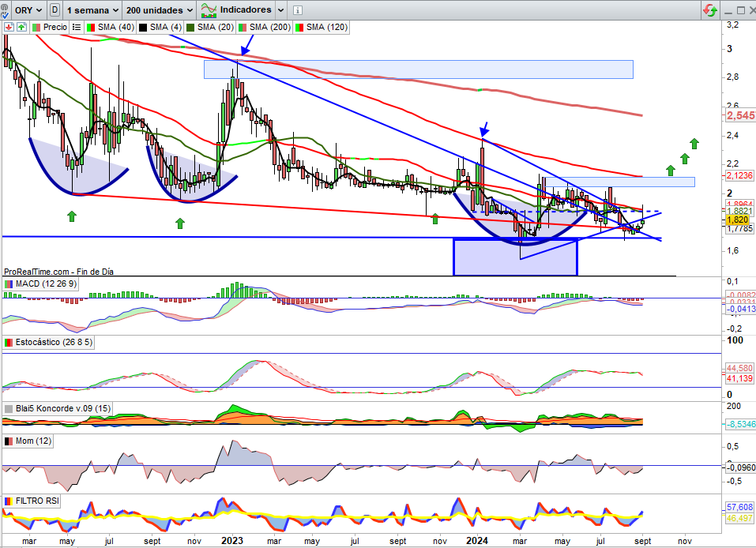
Task: Open Blai5 Koncorde v.09 (15) settings
Action: [x=63, y=408]
